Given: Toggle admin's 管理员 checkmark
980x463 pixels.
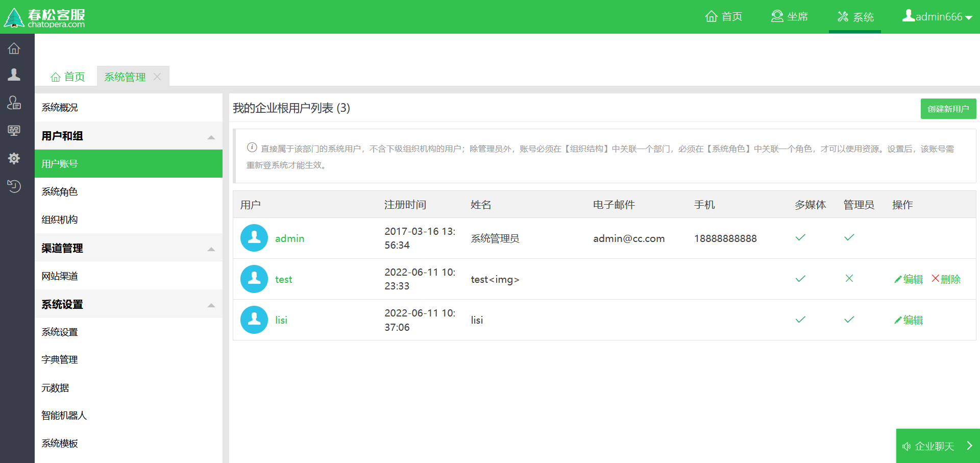Looking at the screenshot, I should [849, 237].
